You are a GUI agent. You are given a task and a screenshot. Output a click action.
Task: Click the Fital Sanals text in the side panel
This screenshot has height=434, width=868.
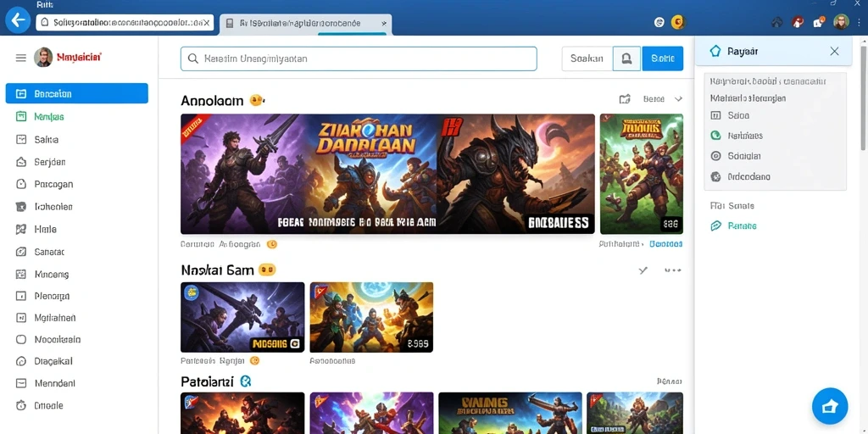tap(732, 206)
